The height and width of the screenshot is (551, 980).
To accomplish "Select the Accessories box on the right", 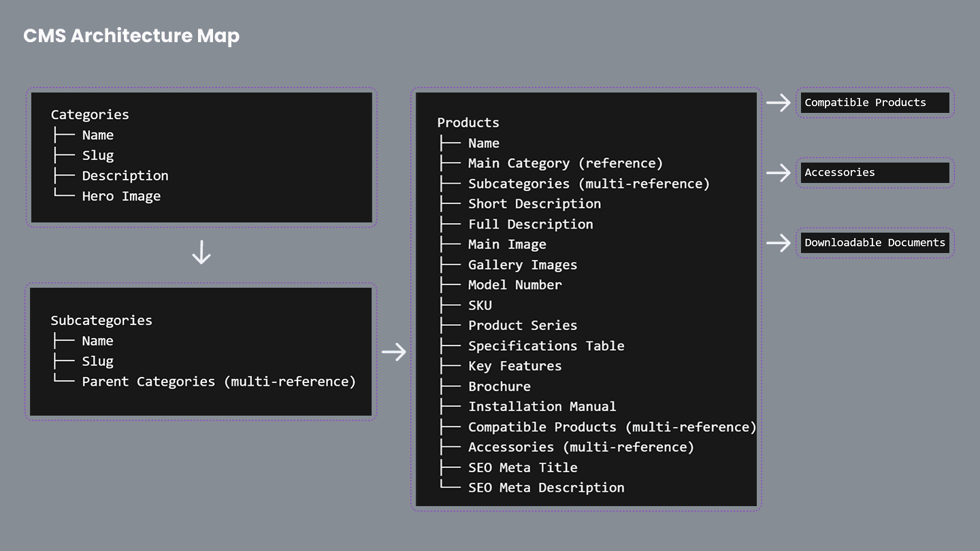I will pyautogui.click(x=875, y=173).
